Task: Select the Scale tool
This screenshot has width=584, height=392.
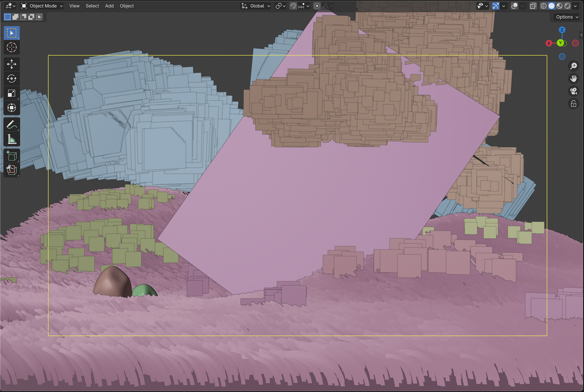Action: pos(12,93)
